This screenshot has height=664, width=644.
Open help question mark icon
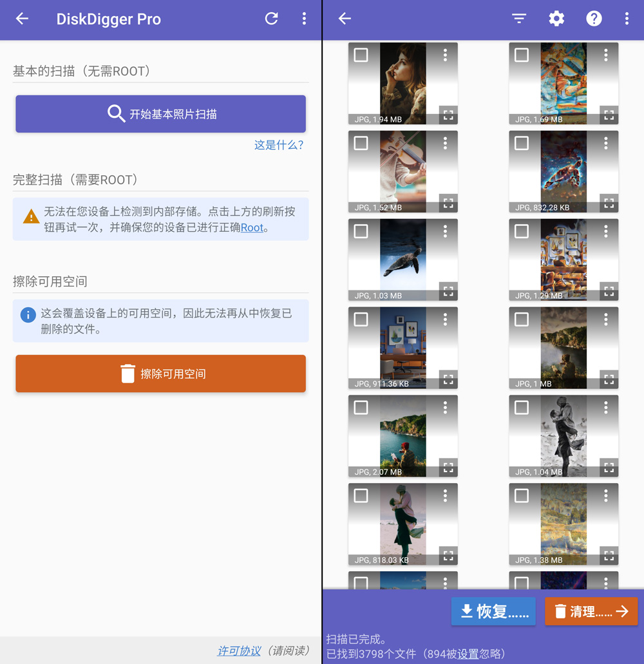[594, 19]
